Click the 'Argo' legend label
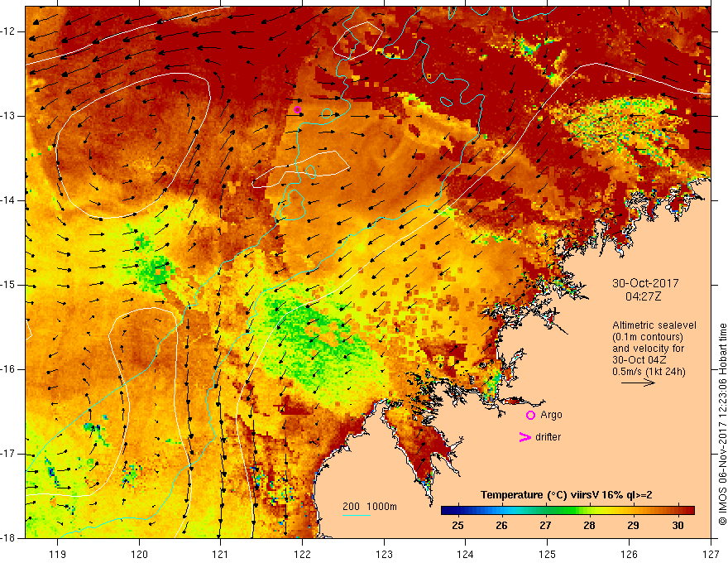Screen dimensions: 728x563 [551, 415]
